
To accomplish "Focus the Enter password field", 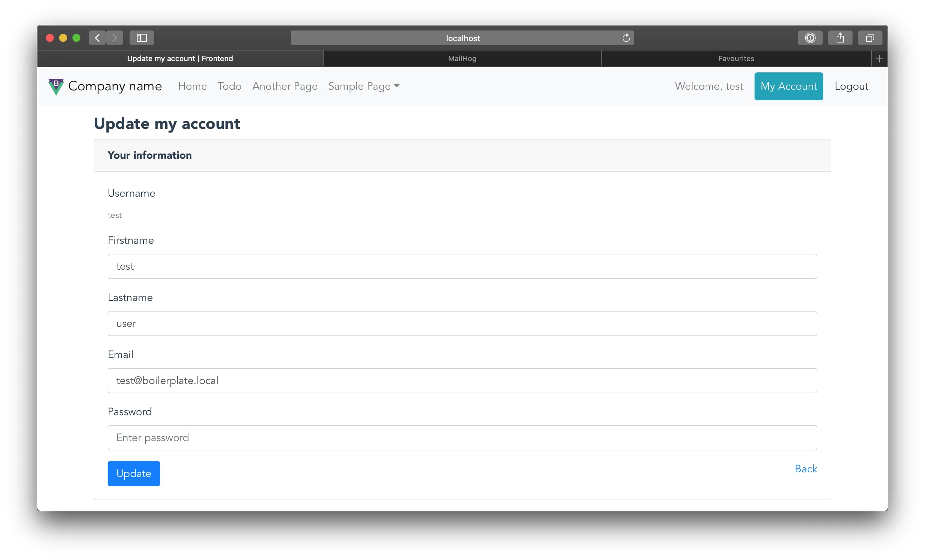I will coord(462,438).
